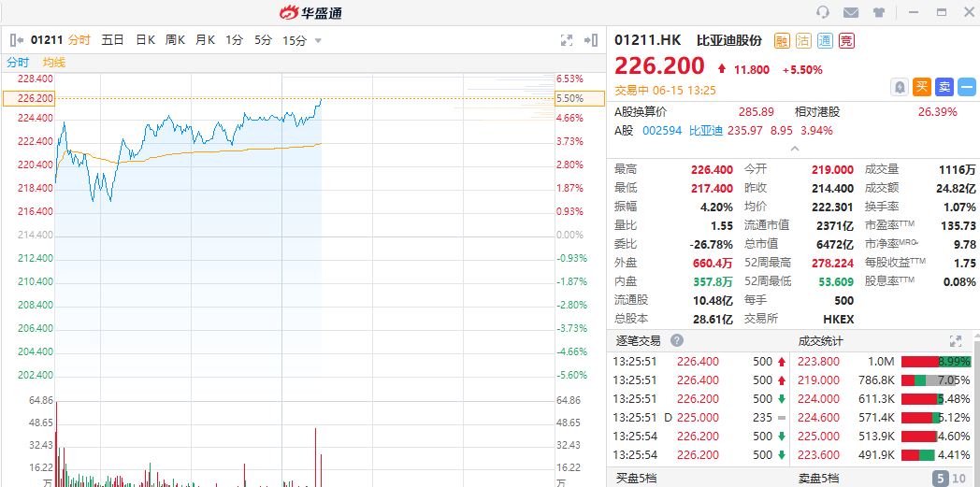980x487 pixels.
Task: Switch to the 月K chart tab
Action: (x=205, y=40)
